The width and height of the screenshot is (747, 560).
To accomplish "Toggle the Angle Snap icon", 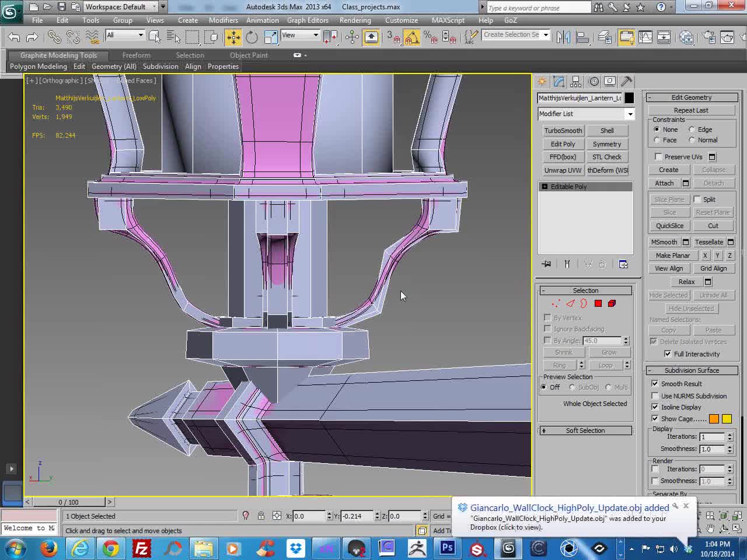I will click(x=411, y=37).
